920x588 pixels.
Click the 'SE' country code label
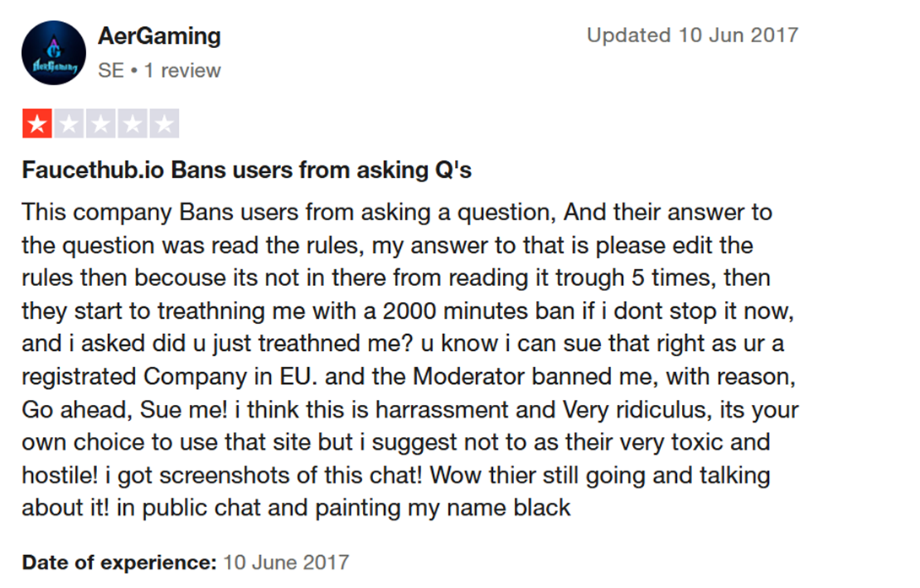(111, 70)
